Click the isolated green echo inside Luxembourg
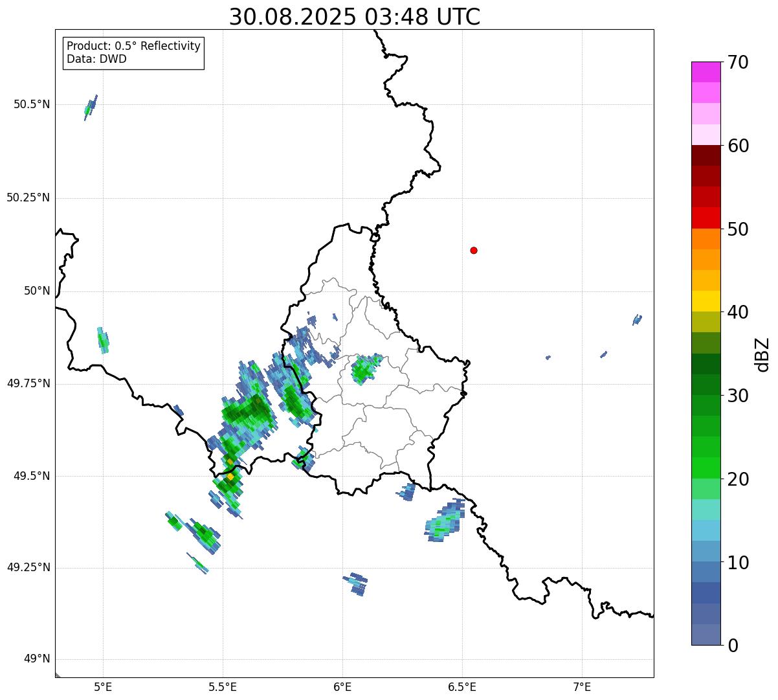The height and width of the screenshot is (700, 778). 364,370
